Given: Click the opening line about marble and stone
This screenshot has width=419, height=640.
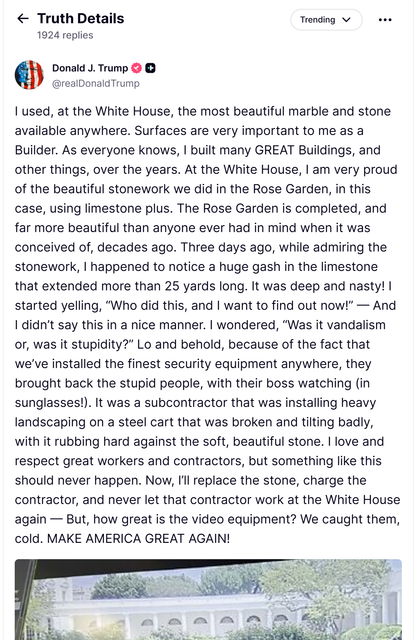Looking at the screenshot, I should [x=203, y=111].
